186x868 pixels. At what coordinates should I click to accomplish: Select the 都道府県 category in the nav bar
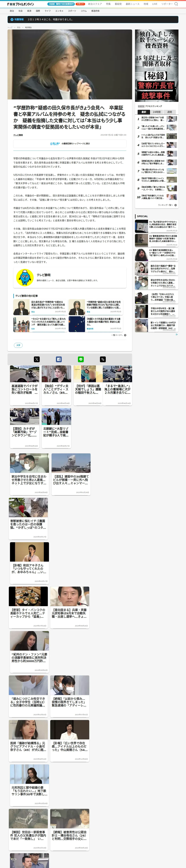pyautogui.click(x=95, y=11)
